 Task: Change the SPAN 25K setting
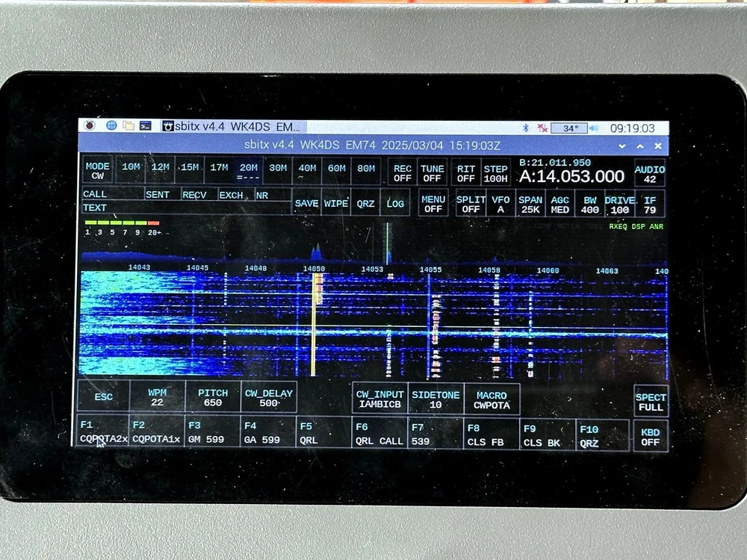pos(530,205)
